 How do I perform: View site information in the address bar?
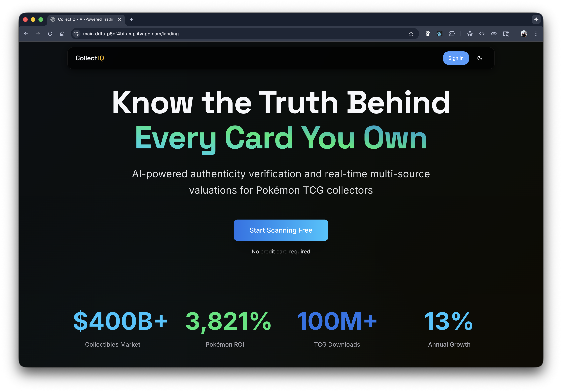pyautogui.click(x=76, y=34)
